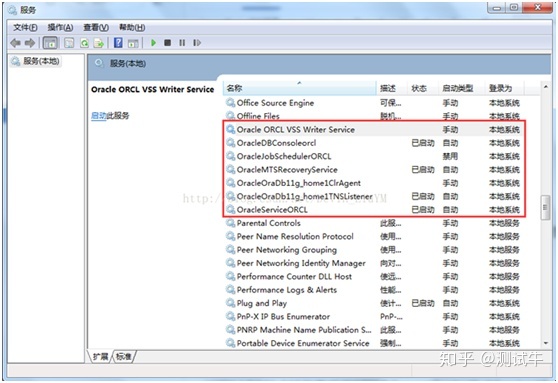Viewport: 558px width, 383px height.
Task: Click the Pause Service icon
Action: coord(182,43)
